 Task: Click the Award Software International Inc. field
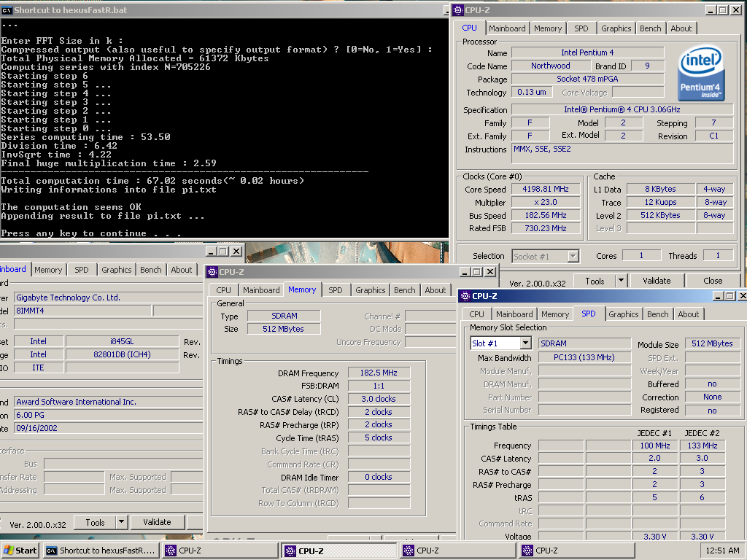click(x=108, y=402)
